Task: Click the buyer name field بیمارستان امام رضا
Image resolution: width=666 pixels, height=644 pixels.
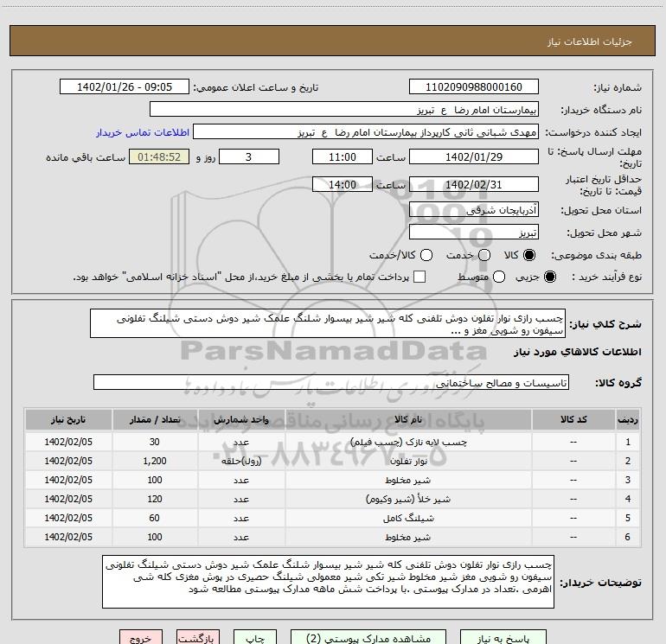Action: click(344, 109)
